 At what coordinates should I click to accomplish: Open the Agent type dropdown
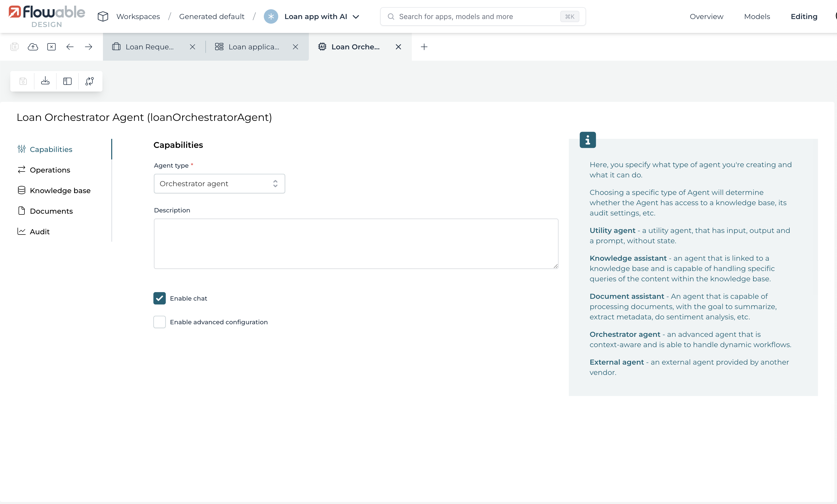(219, 184)
